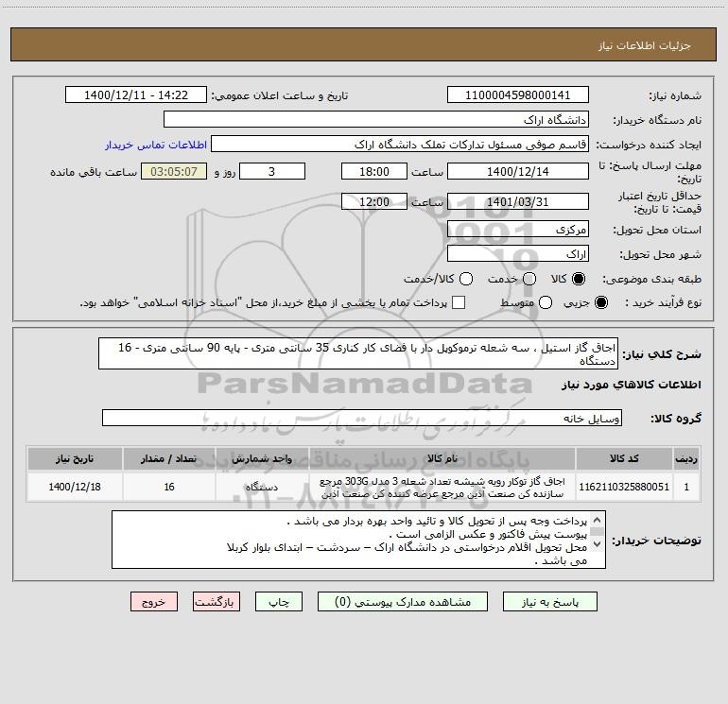
Task: Tick the اسناد خزانه اسلامی payment checkbox
Action: (459, 302)
